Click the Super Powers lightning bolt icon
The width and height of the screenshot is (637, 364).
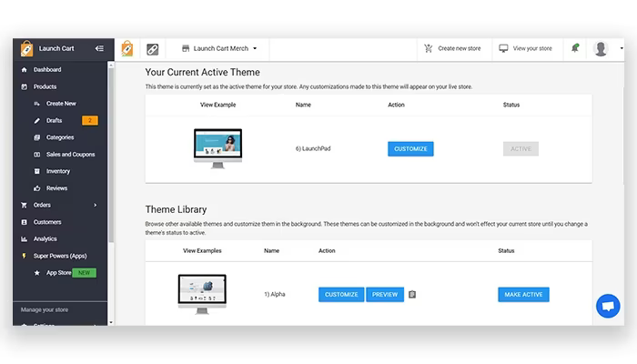(24, 256)
